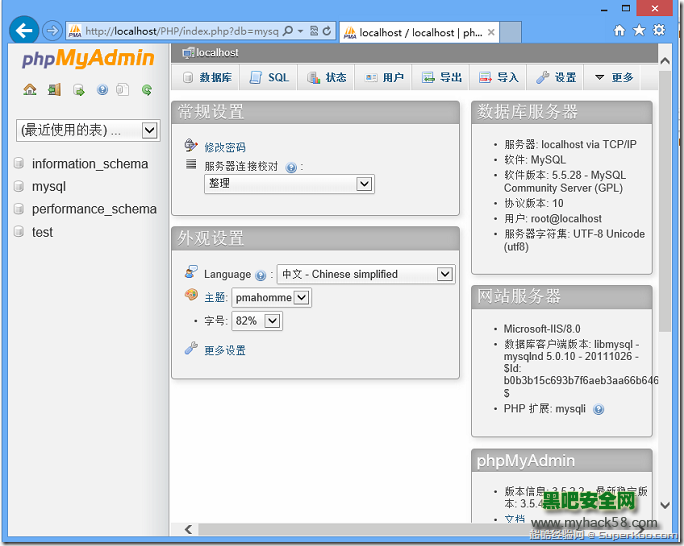Click the performance_schema database icon

19,209
